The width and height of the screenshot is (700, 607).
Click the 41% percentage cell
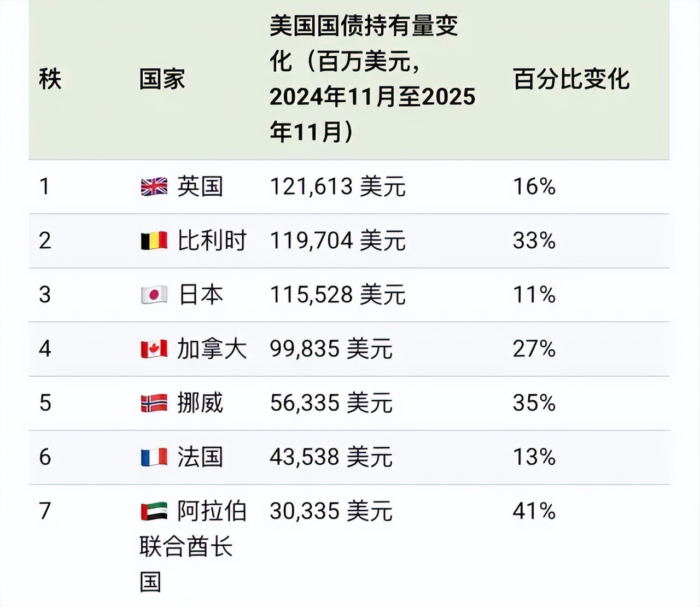click(x=534, y=512)
